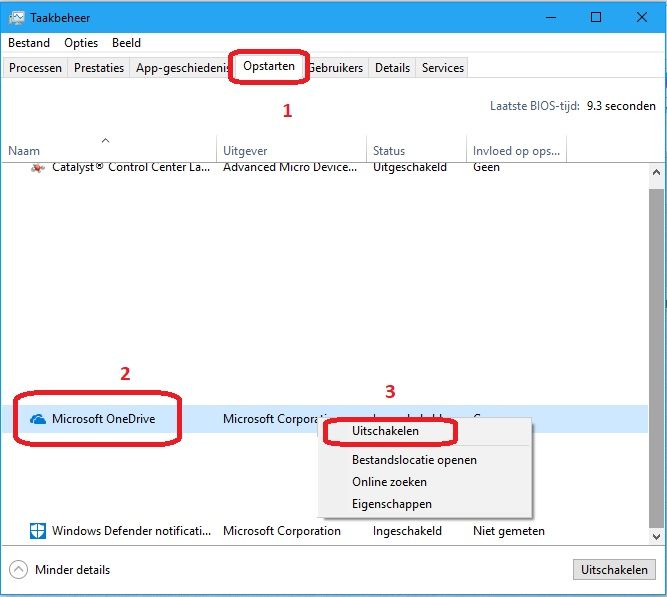Click the Uitschakelen button at bottom right
Viewport: 667px width, 597px height.
pos(614,570)
